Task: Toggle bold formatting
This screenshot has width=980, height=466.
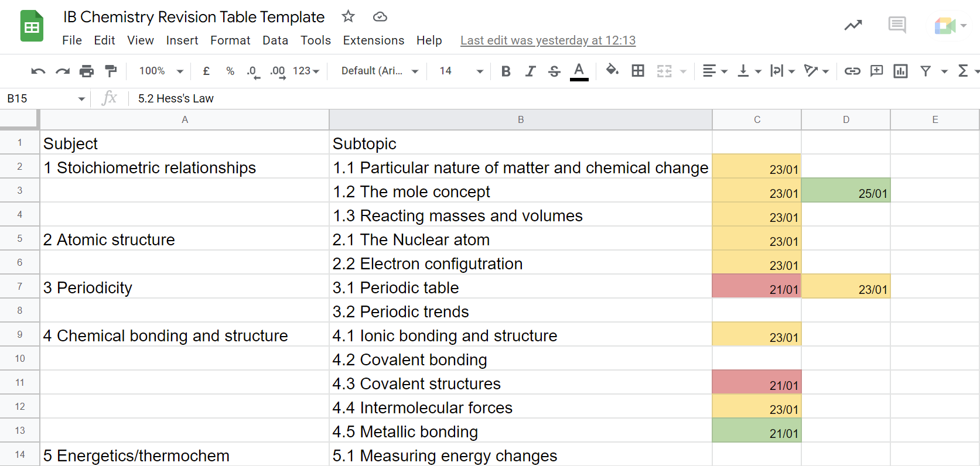Action: (506, 71)
